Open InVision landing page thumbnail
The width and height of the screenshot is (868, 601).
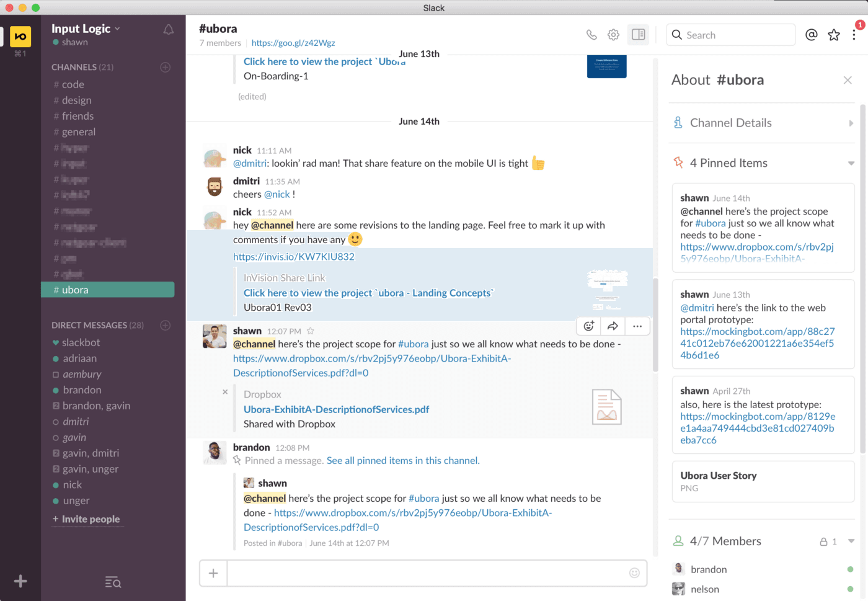click(607, 290)
